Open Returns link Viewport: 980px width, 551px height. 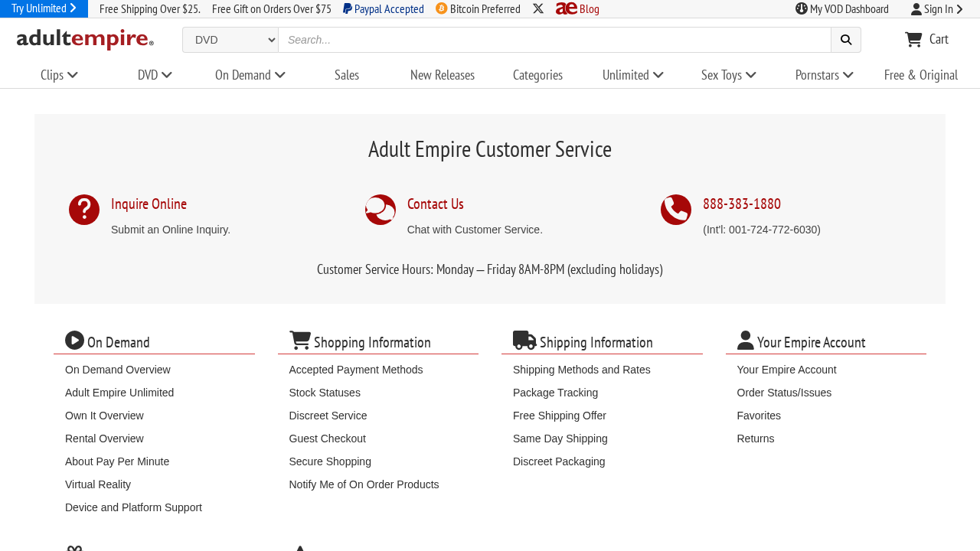(x=756, y=439)
